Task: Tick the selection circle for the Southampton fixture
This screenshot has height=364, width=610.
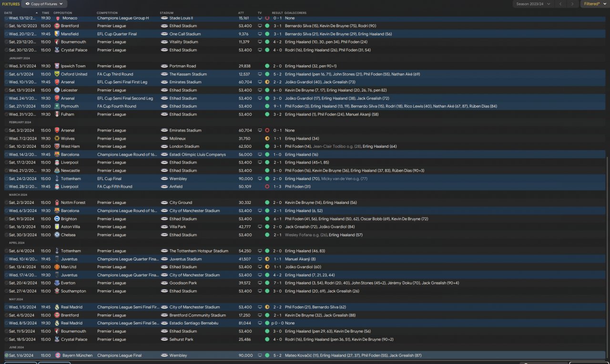Action: pyautogui.click(x=7, y=291)
